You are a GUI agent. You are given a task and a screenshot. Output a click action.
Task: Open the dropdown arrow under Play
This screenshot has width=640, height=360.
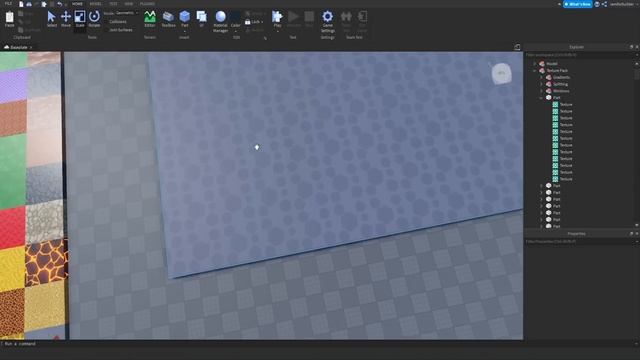tap(277, 31)
